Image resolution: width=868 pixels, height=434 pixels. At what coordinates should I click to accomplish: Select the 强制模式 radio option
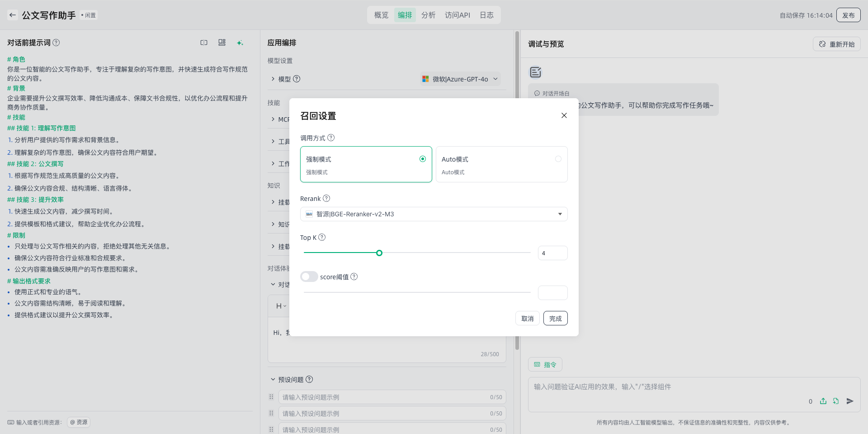pyautogui.click(x=422, y=159)
